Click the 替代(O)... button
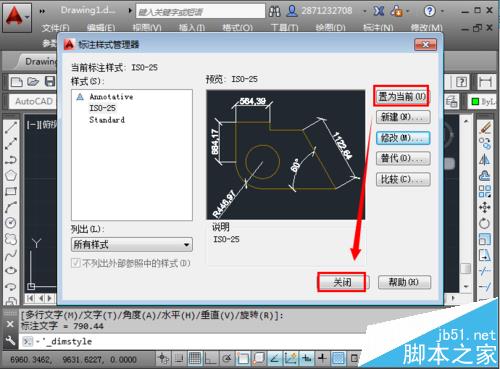 [403, 159]
